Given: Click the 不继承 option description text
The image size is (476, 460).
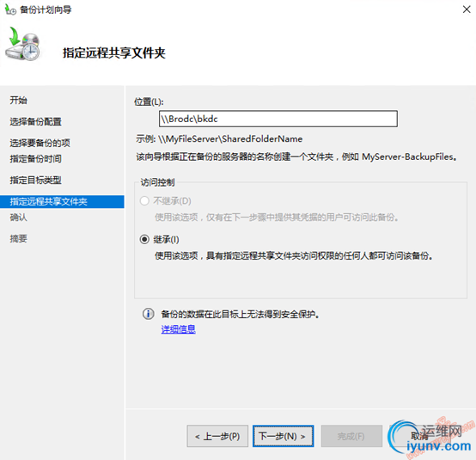Looking at the screenshot, I should pyautogui.click(x=277, y=218).
